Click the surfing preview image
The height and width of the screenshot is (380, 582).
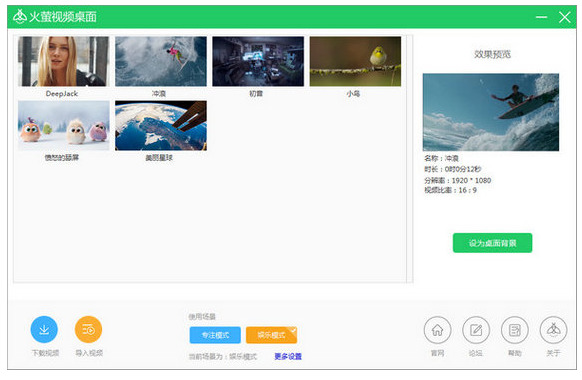pos(491,112)
